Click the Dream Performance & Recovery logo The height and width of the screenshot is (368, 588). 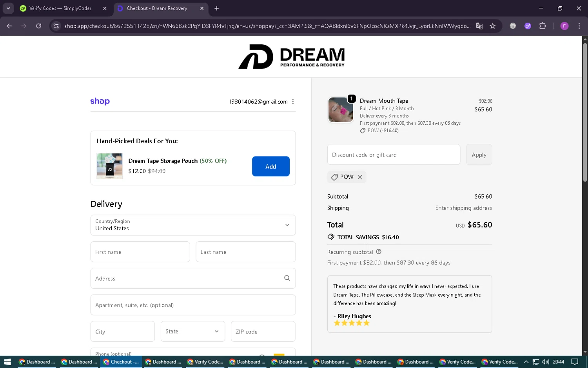(x=292, y=56)
